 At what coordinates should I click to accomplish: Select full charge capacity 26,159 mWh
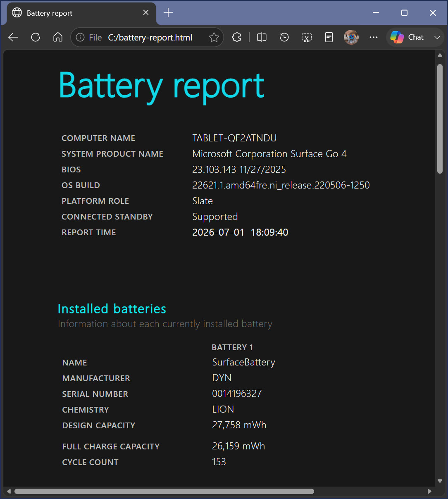click(238, 446)
